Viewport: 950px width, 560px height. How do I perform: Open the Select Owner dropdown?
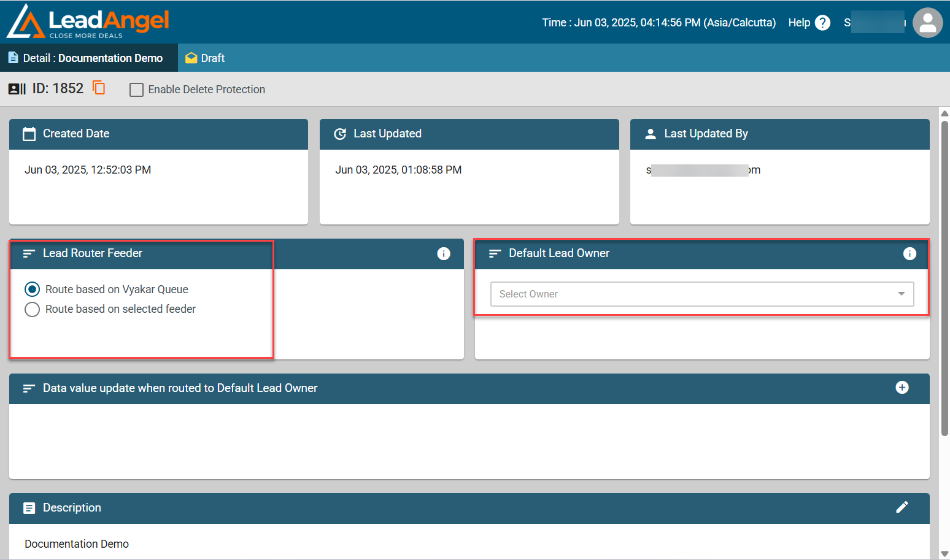pyautogui.click(x=693, y=294)
